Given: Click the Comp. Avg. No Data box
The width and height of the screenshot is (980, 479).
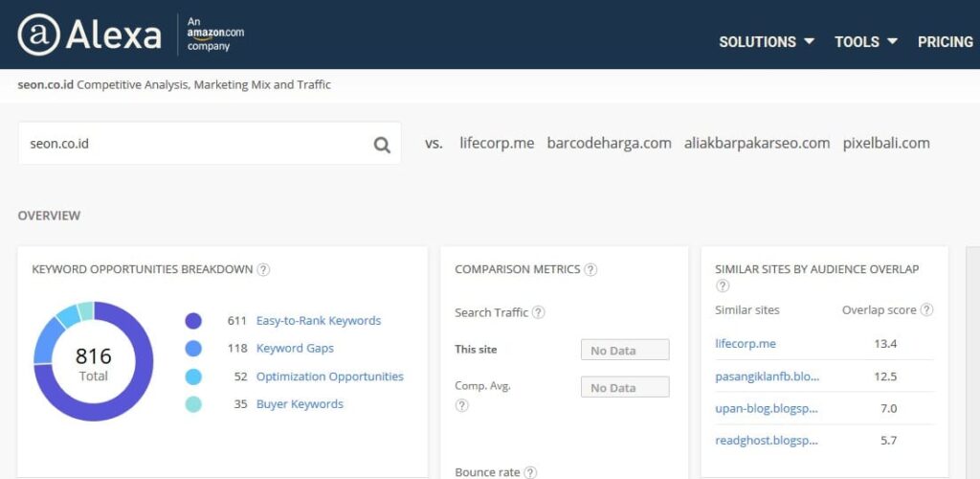Looking at the screenshot, I should [625, 387].
